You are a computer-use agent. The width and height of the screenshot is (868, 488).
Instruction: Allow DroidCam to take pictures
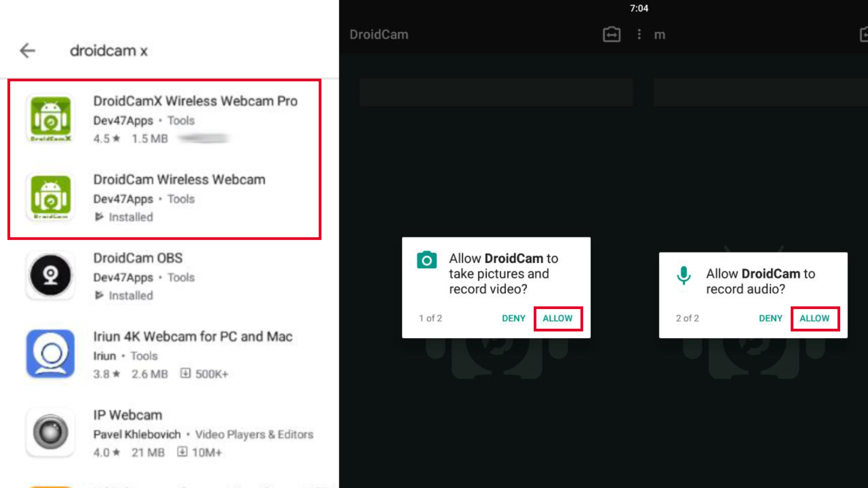tap(558, 319)
